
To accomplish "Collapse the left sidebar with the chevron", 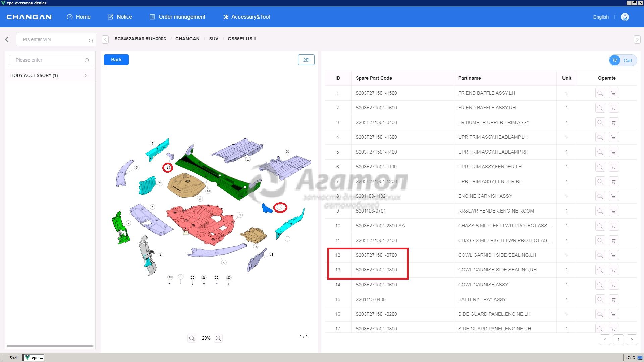I will [7, 39].
